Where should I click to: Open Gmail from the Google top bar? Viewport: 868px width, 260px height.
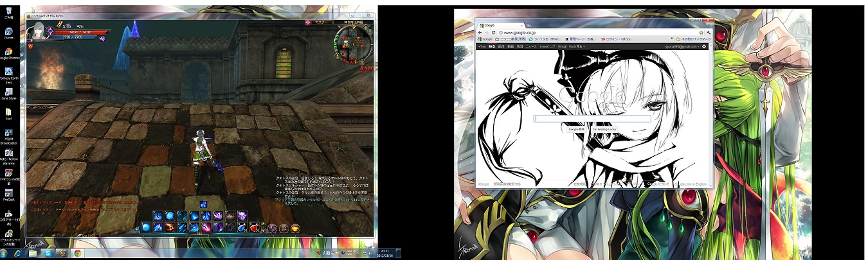561,46
